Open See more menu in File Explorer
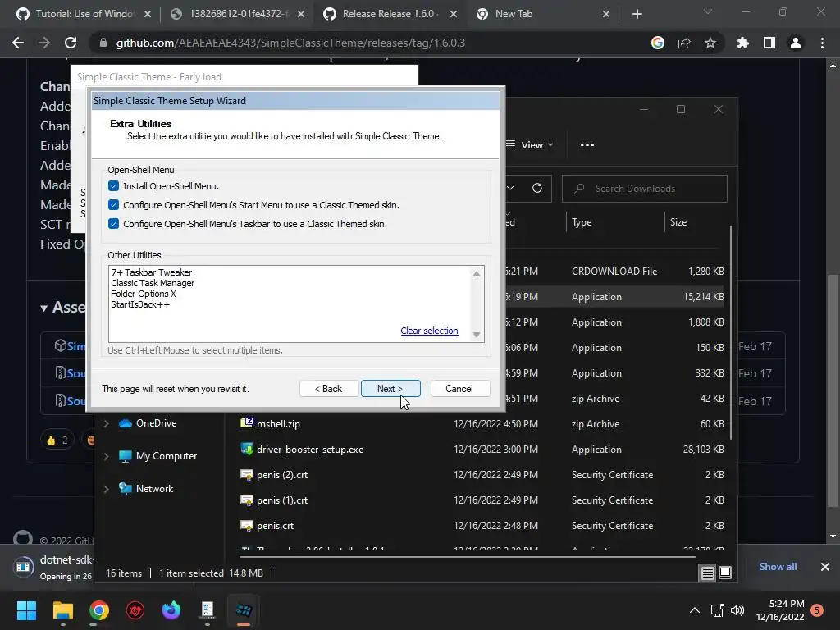Screen dimensions: 840x630 (587, 144)
